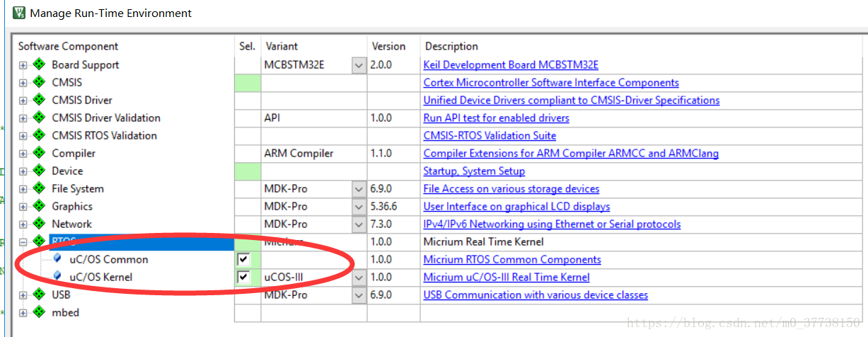Open IPv4/IPv6 Networking description link

552,224
